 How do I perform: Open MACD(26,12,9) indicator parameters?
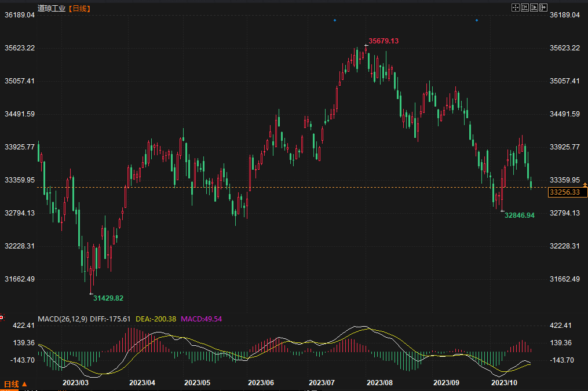click(x=62, y=319)
